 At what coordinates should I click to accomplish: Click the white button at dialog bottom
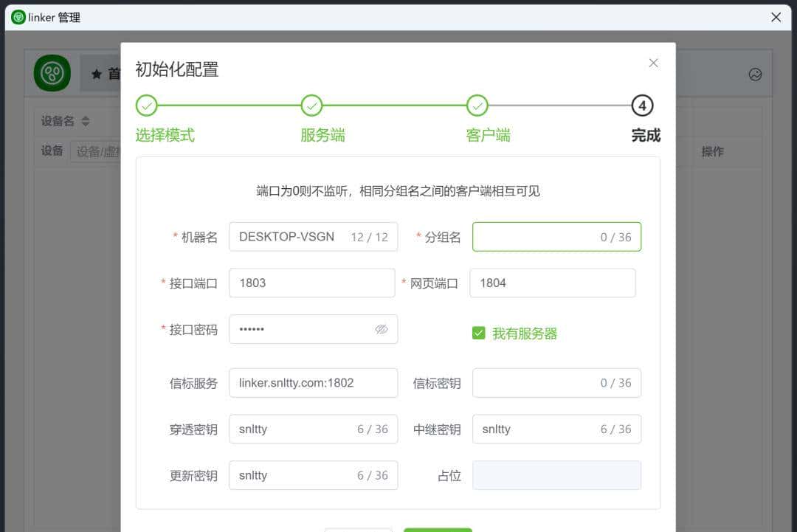pyautogui.click(x=359, y=530)
